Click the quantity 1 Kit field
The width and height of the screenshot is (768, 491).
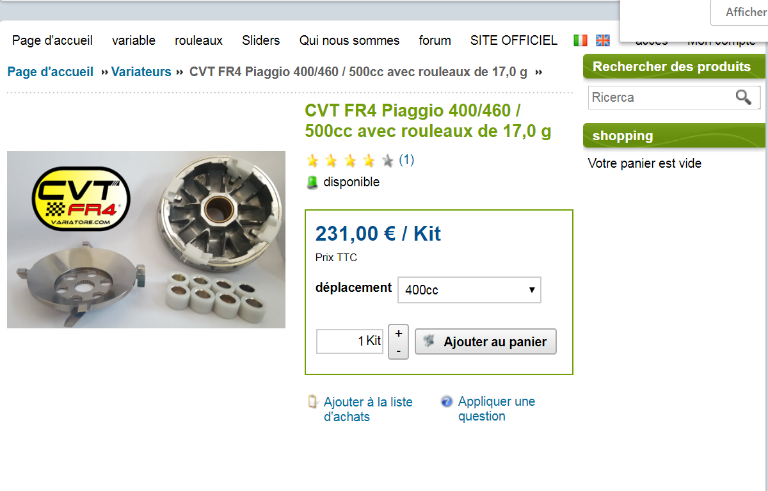click(349, 341)
